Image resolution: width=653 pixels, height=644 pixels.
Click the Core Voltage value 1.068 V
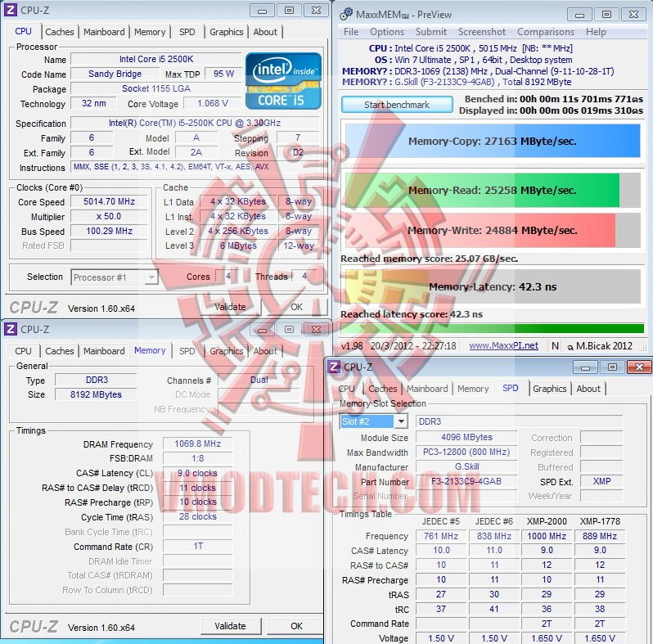click(x=213, y=103)
